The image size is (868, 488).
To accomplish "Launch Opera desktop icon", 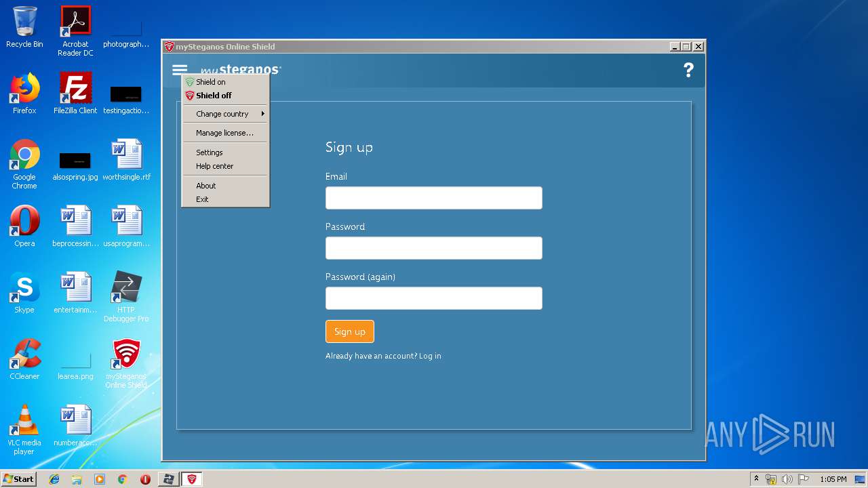I will 24,226.
